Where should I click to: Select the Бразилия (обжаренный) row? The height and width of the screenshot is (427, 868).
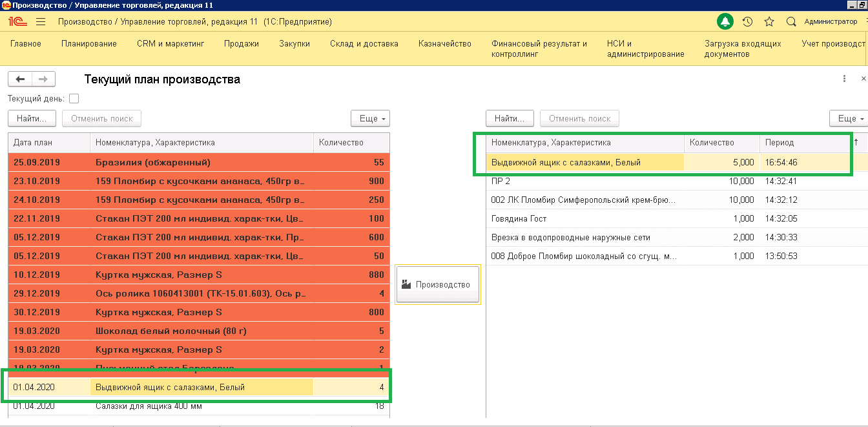click(x=199, y=163)
